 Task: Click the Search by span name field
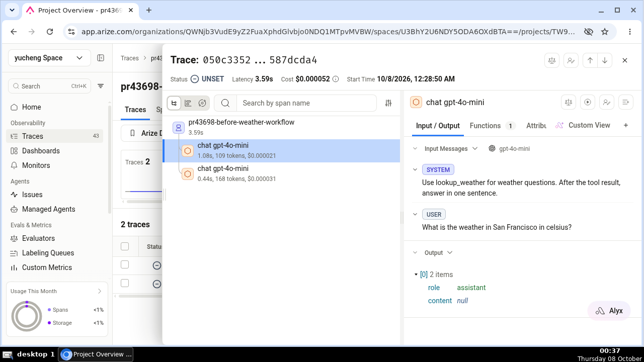click(x=306, y=103)
